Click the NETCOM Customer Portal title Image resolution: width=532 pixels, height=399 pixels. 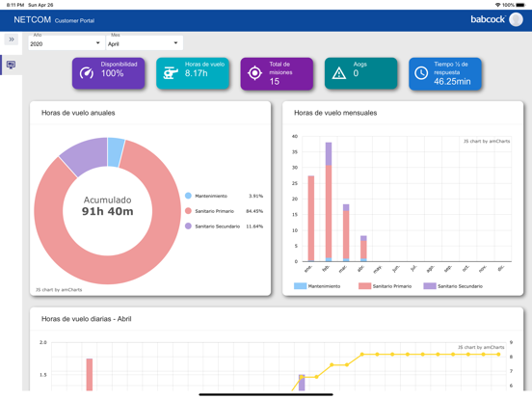coord(54,20)
